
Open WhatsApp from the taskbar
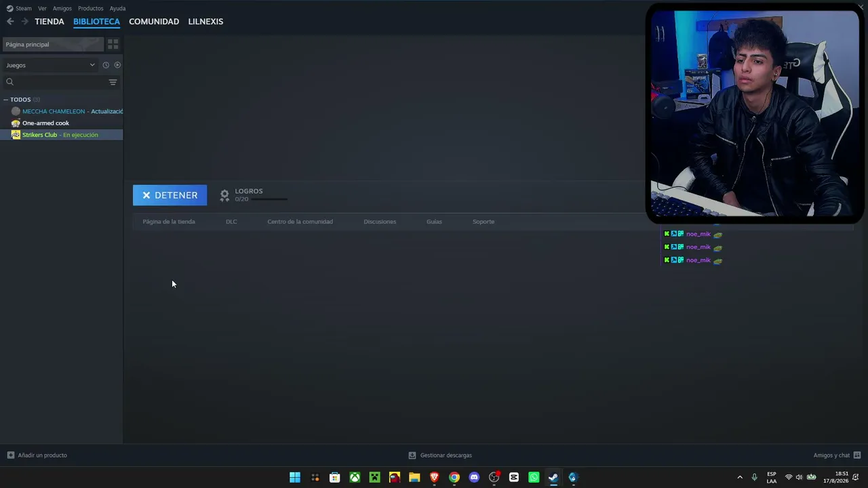point(534,477)
